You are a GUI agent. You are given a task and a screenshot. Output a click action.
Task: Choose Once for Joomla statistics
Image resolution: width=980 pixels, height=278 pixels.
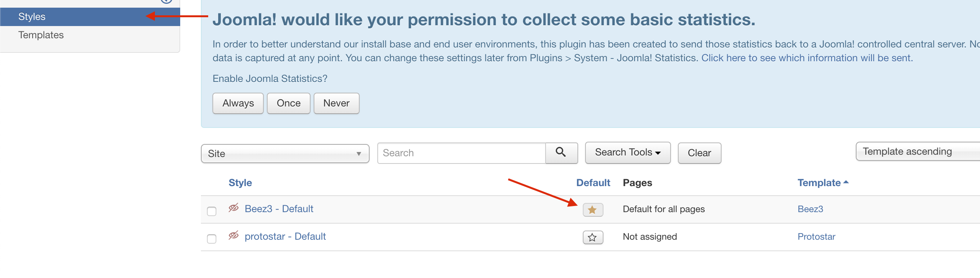pos(288,103)
